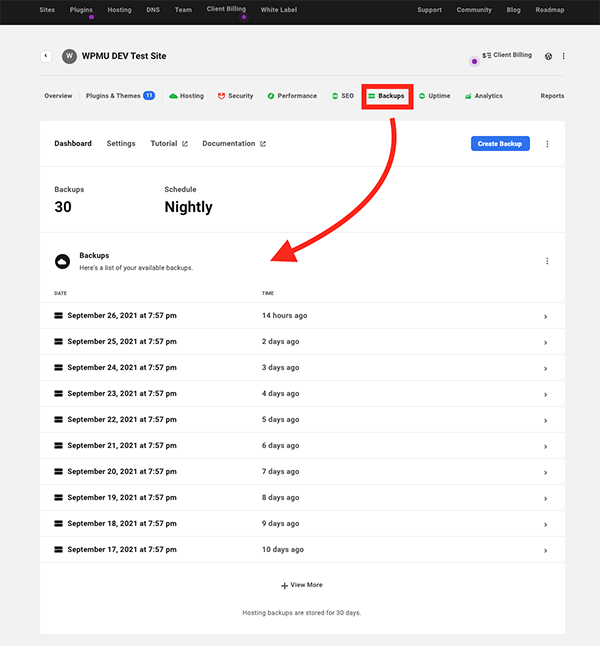Expand the September 26, 2021 backup row
The width and height of the screenshot is (600, 646).
pyautogui.click(x=545, y=316)
